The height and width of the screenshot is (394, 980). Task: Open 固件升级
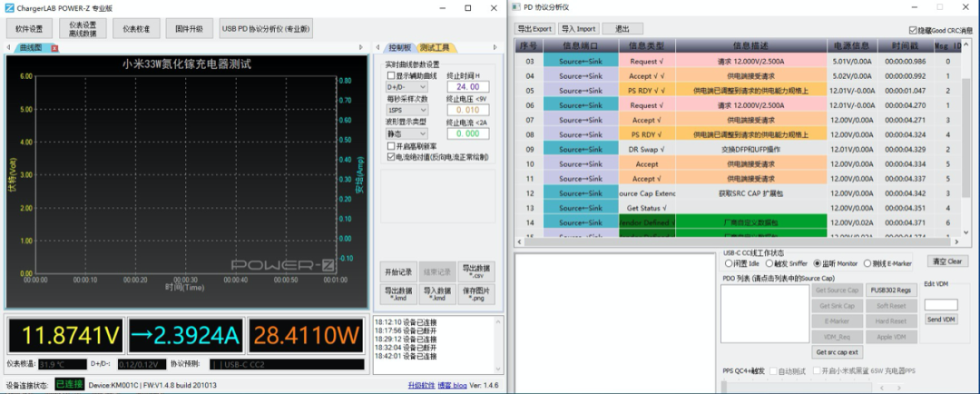tap(190, 28)
